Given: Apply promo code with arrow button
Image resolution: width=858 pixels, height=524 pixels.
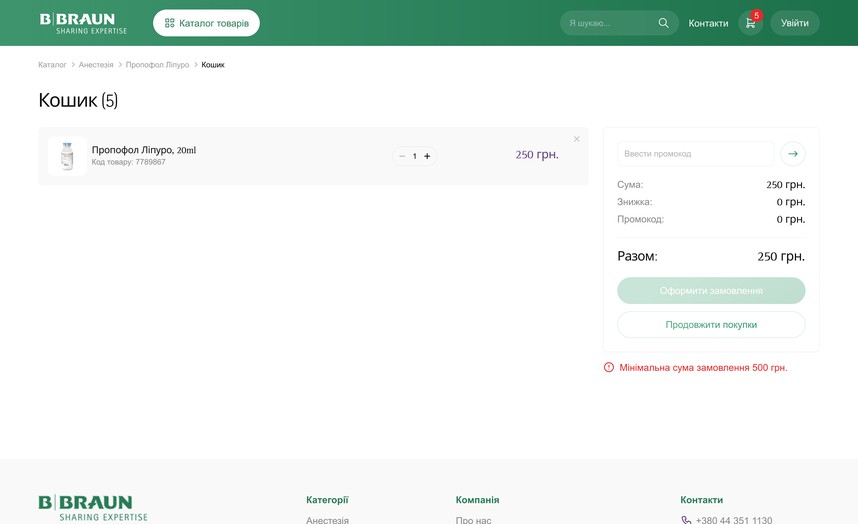Looking at the screenshot, I should click(793, 154).
